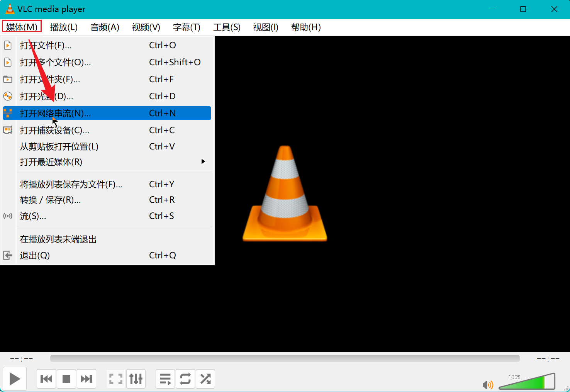Skip to previous media track
The image size is (570, 392).
click(x=46, y=379)
